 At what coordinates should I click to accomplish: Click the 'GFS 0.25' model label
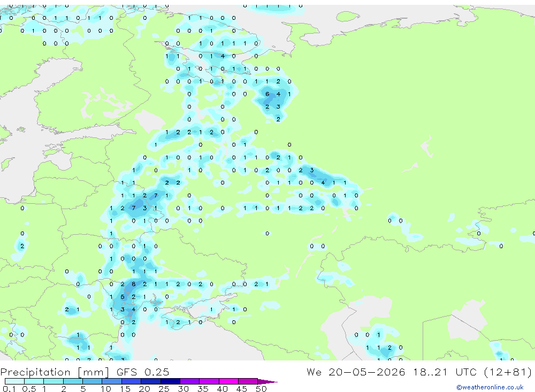click(143, 372)
